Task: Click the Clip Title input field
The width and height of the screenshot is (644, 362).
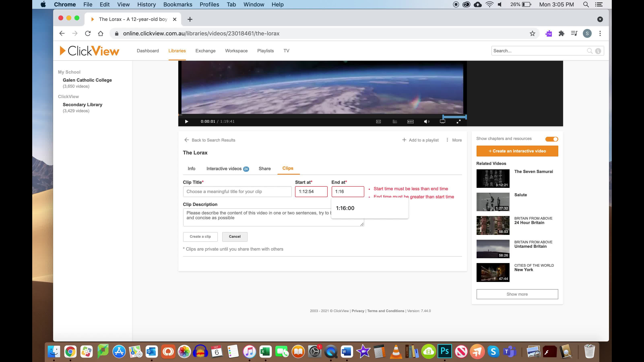Action: click(237, 192)
